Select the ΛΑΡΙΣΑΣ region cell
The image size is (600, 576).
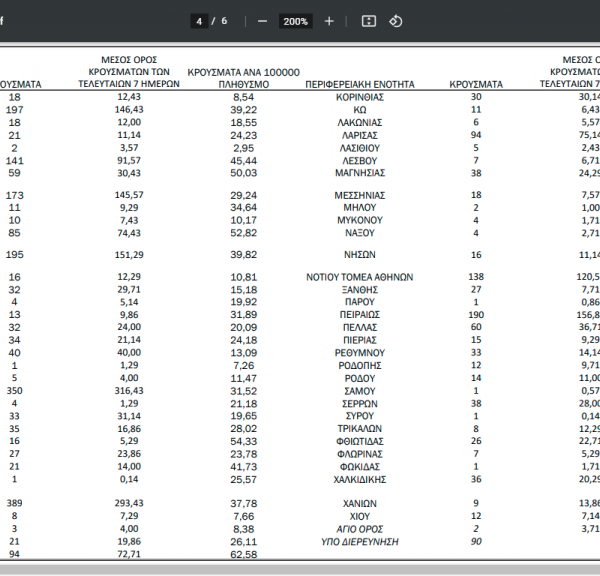click(x=360, y=135)
